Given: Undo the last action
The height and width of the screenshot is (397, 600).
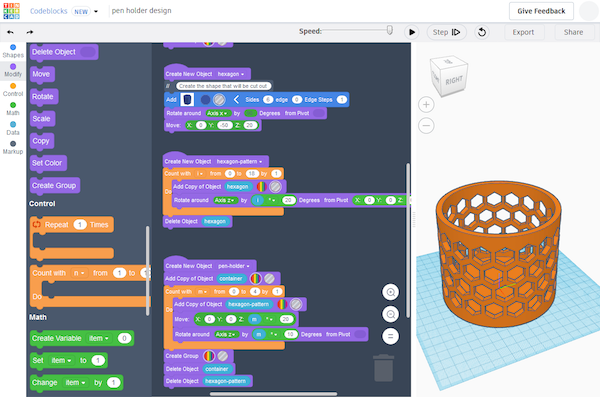Looking at the screenshot, I should point(11,32).
